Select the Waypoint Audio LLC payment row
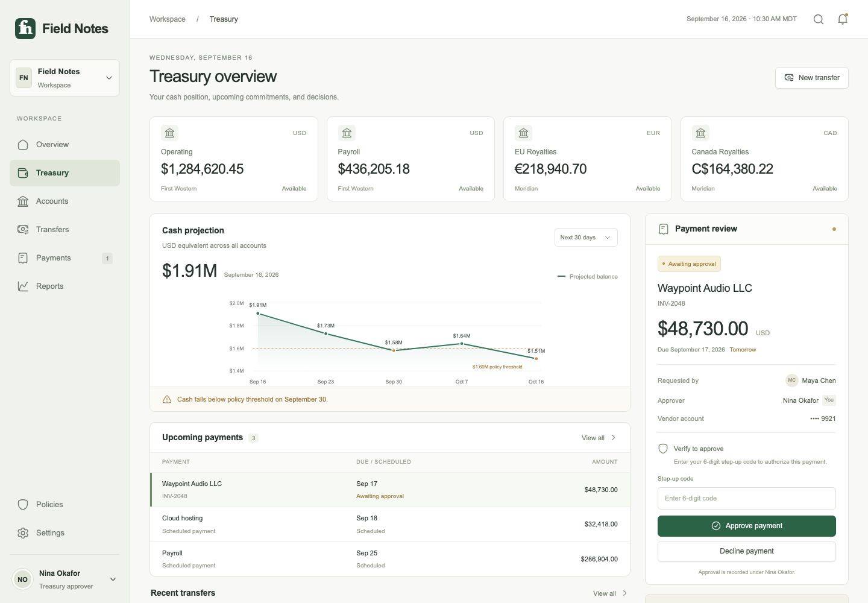The image size is (868, 603). [390, 490]
